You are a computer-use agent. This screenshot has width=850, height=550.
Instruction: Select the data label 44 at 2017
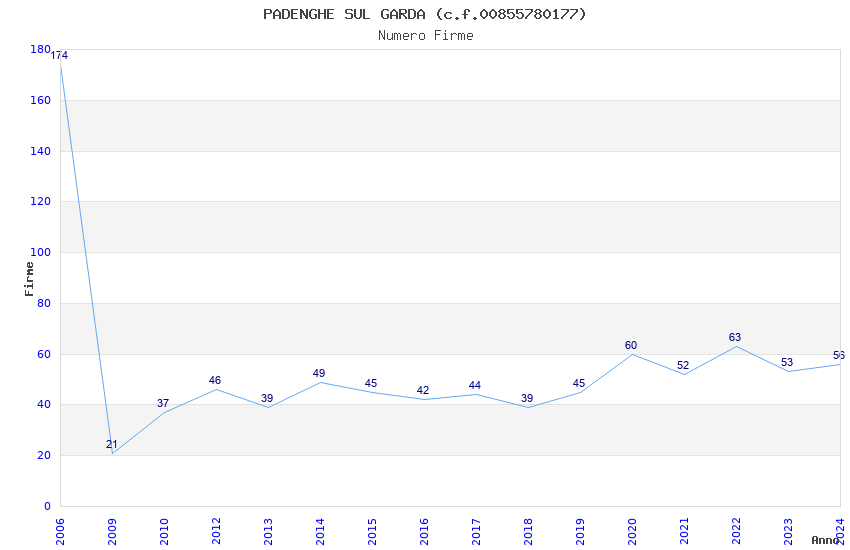click(475, 385)
